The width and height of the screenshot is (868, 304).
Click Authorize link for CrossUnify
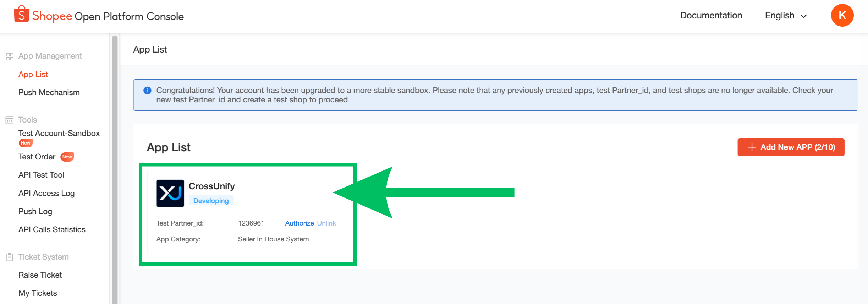coord(300,223)
